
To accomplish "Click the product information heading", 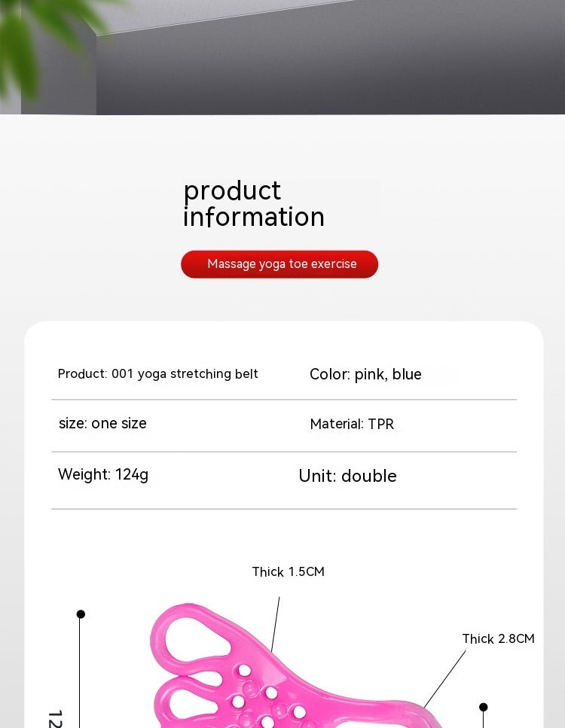I will click(x=254, y=204).
